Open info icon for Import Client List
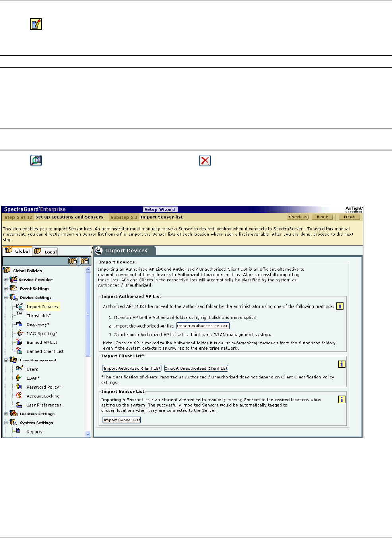The image size is (392, 538). click(342, 364)
